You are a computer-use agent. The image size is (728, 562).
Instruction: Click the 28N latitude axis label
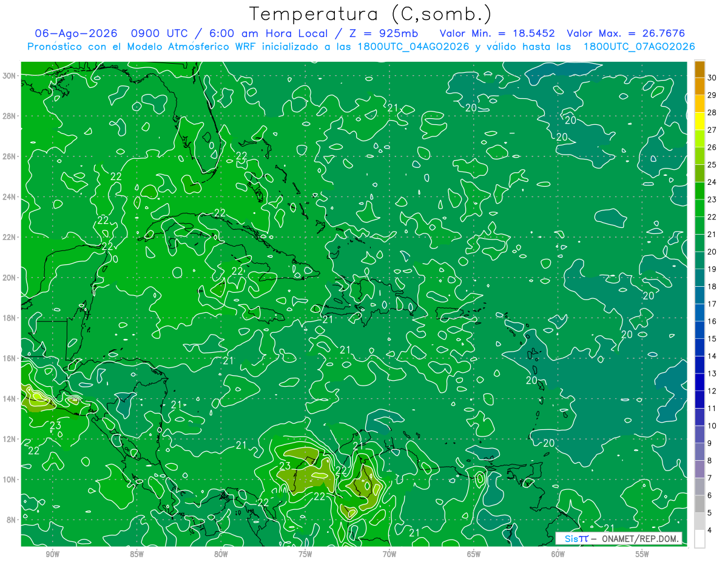pyautogui.click(x=9, y=116)
